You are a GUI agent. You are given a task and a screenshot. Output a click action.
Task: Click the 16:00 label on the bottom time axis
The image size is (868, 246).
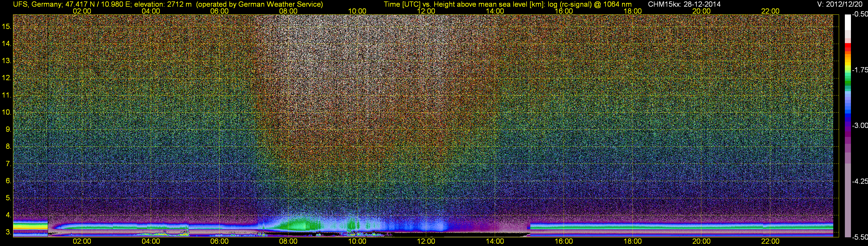coord(564,241)
